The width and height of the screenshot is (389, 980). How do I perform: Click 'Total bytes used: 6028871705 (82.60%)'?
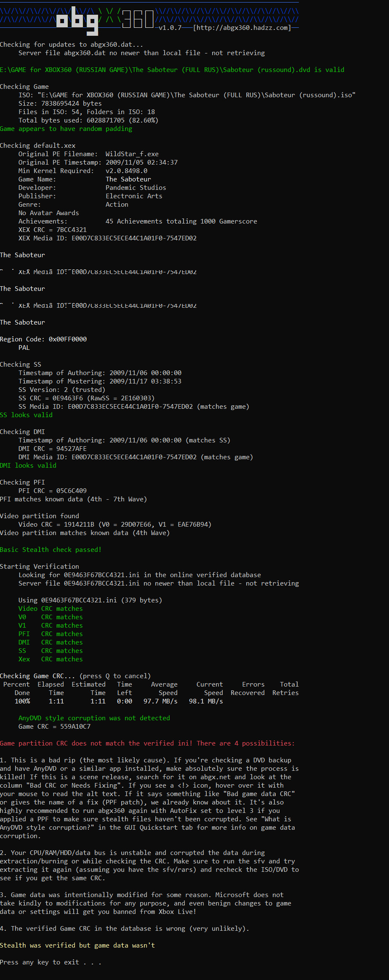point(88,120)
